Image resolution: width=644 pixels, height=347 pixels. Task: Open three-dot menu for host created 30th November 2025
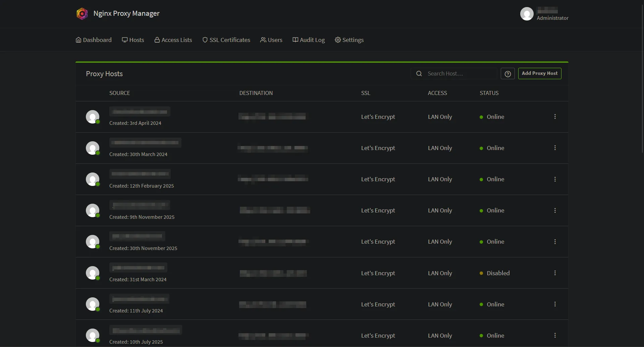[555, 242]
